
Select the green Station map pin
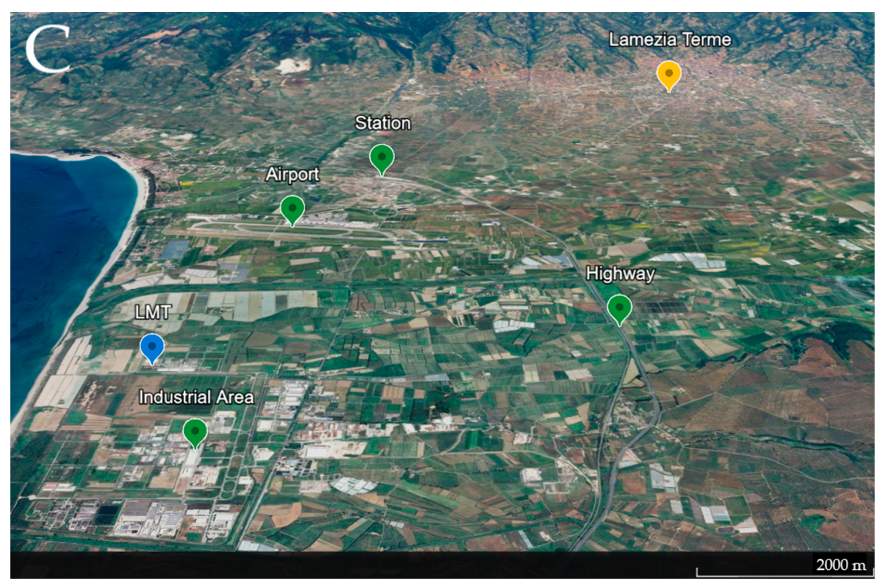tap(382, 157)
